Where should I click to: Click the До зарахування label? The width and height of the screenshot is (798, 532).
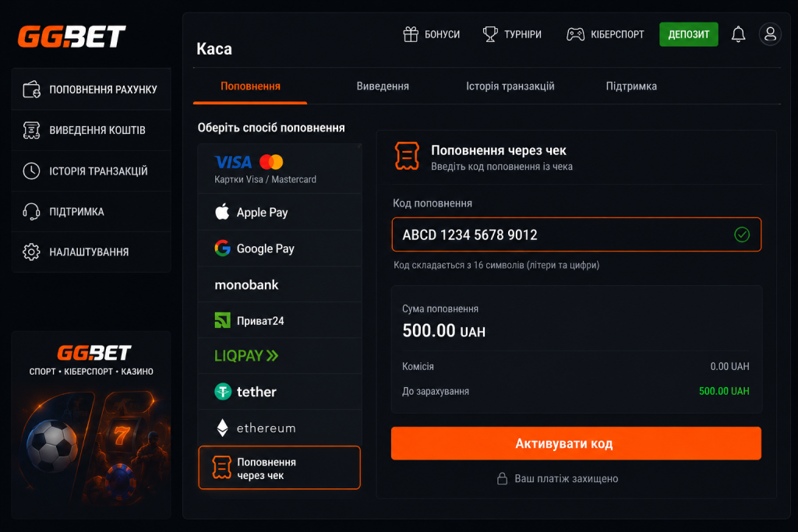(x=435, y=391)
